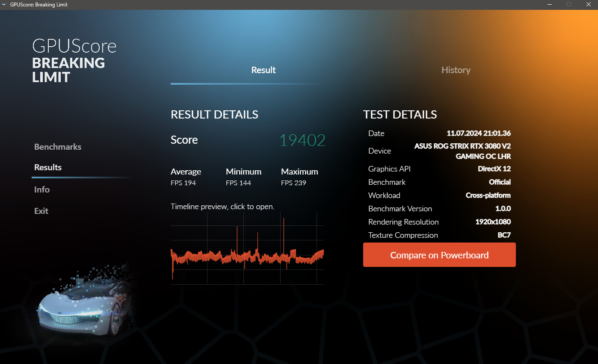Open the Info section
This screenshot has width=598, height=364.
[42, 189]
